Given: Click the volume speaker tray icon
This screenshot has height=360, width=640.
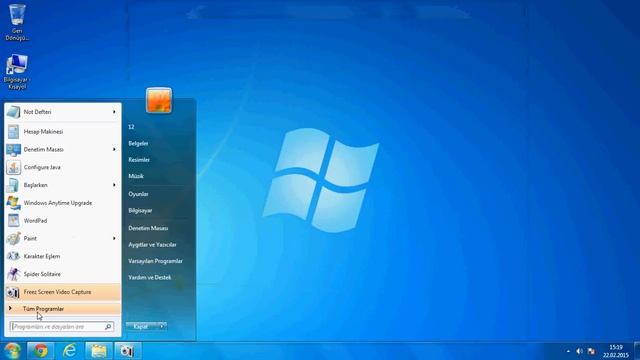Looking at the screenshot, I should [579, 351].
